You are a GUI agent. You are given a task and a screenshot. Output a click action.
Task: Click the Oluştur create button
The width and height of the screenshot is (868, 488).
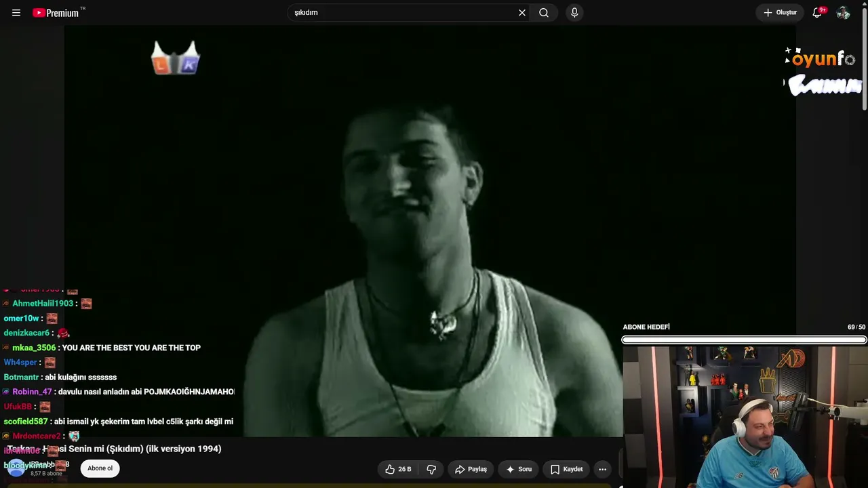[781, 13]
